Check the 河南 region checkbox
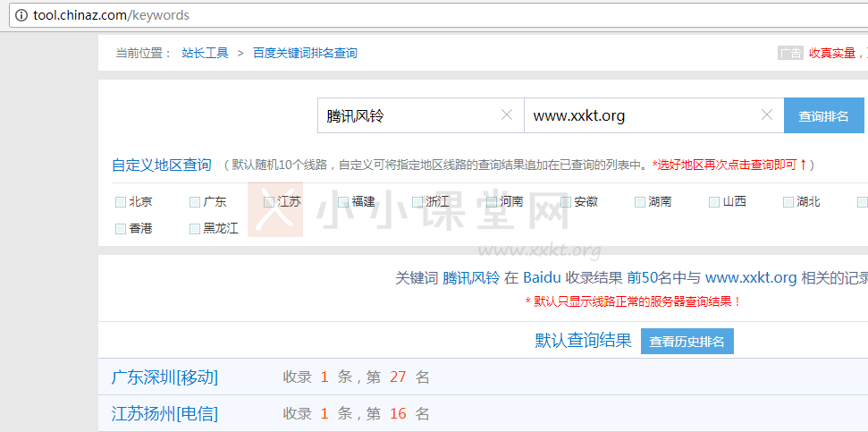This screenshot has width=868, height=432. coord(492,202)
